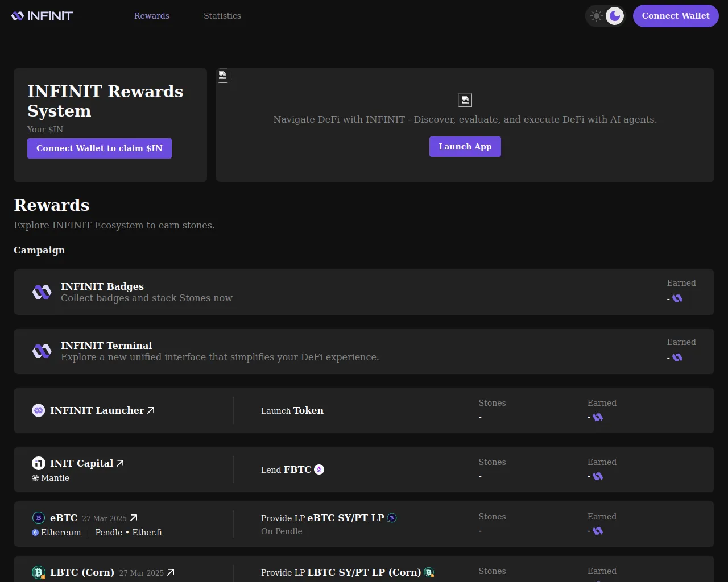Click the stone icon in the INFINIT Terminal row
This screenshot has width=728, height=582.
pos(677,357)
